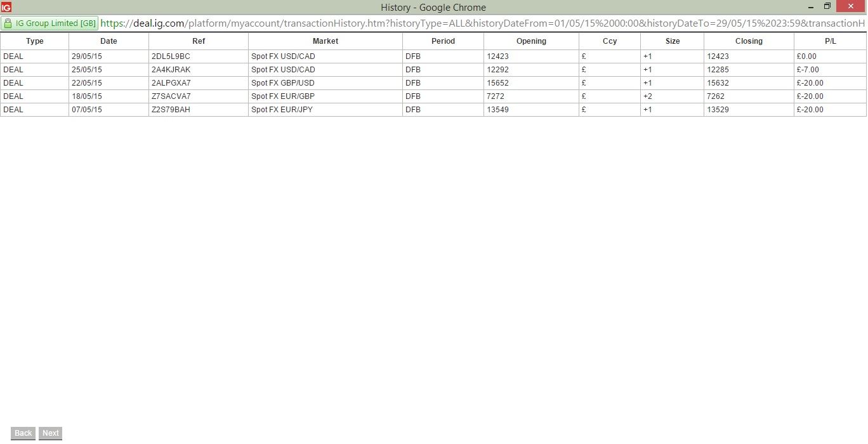Click the address bar URL
The height and width of the screenshot is (444, 868).
482,23
